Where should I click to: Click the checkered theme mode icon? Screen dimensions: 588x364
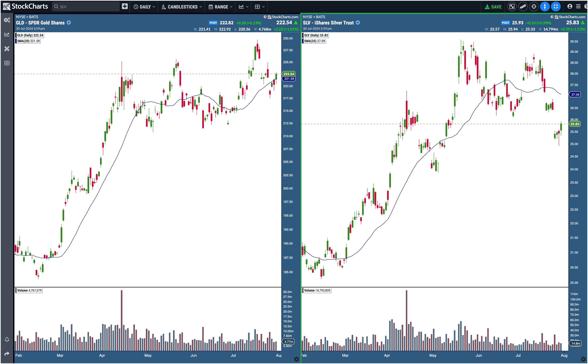pos(512,7)
